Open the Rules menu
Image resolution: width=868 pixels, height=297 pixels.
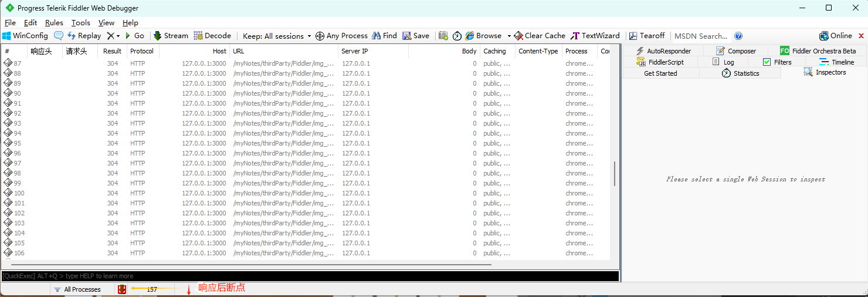pyautogui.click(x=54, y=22)
